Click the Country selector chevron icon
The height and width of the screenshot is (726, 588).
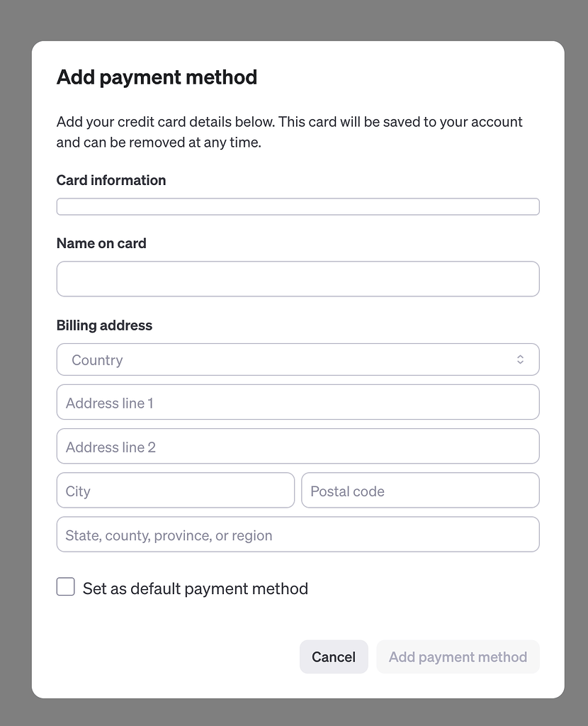[522, 359]
